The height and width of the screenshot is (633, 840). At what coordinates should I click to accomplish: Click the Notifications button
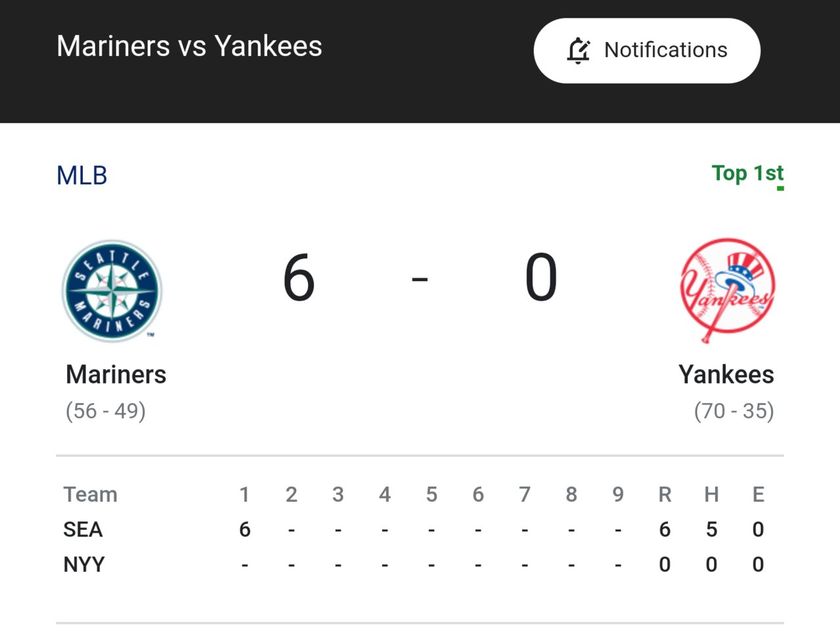(x=647, y=51)
